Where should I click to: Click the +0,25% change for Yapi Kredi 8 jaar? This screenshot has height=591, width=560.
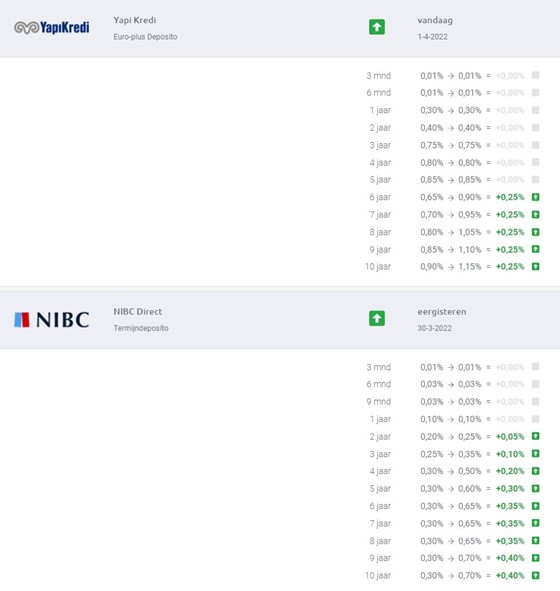tap(510, 232)
